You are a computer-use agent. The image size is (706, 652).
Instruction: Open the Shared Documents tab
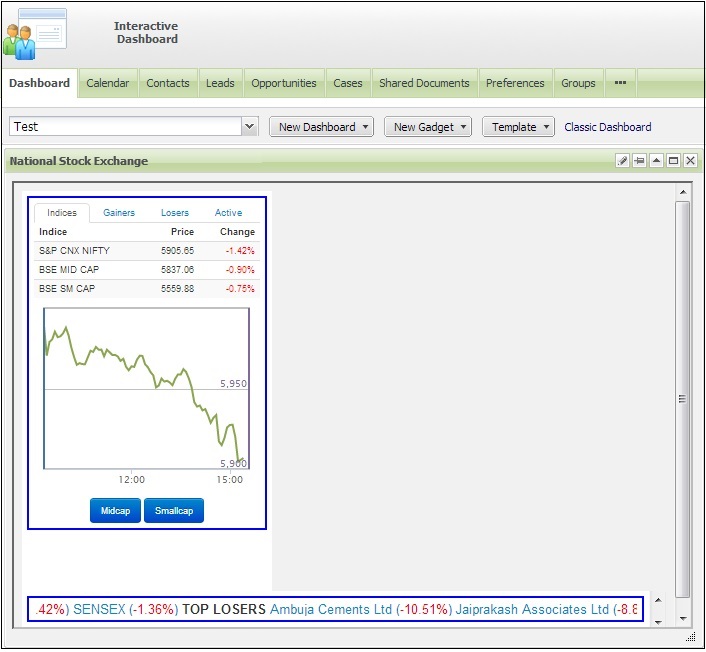(424, 83)
